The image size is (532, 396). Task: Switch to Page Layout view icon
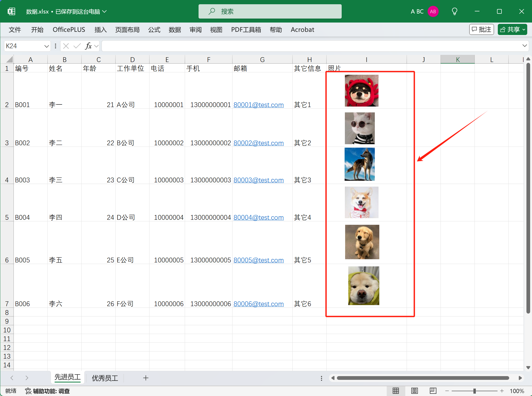pyautogui.click(x=414, y=391)
